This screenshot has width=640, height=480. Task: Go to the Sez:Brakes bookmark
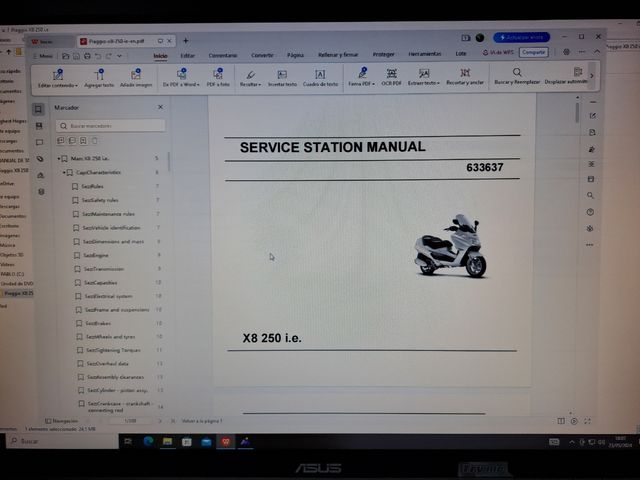coord(98,323)
